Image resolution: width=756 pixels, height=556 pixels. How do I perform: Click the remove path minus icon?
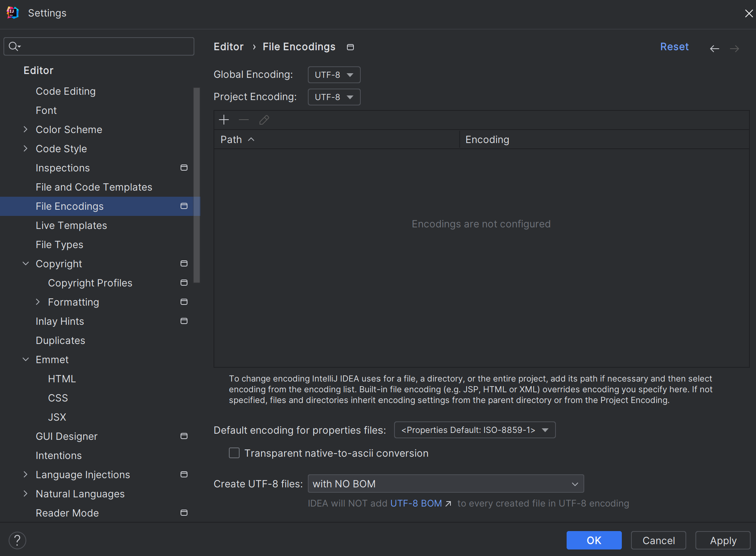(x=244, y=120)
